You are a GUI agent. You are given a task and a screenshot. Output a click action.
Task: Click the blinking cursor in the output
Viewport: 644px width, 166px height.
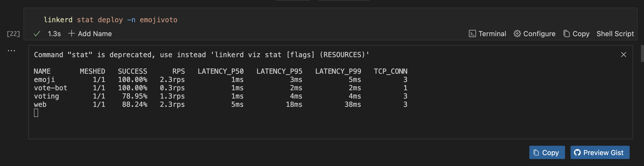(x=36, y=113)
